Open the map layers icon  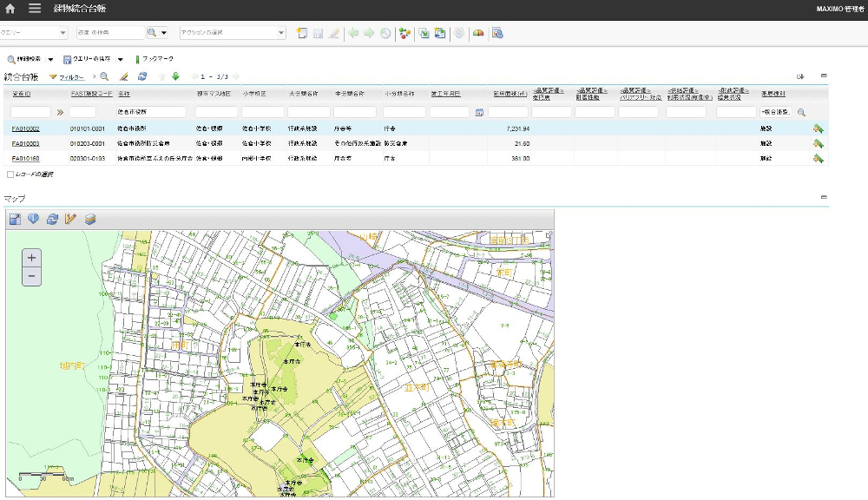(90, 219)
